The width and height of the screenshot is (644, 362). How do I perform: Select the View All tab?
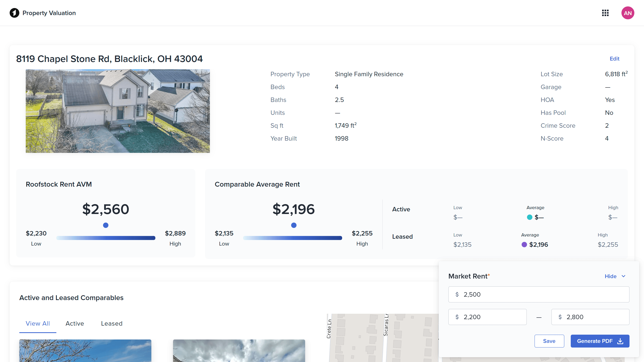(38, 324)
